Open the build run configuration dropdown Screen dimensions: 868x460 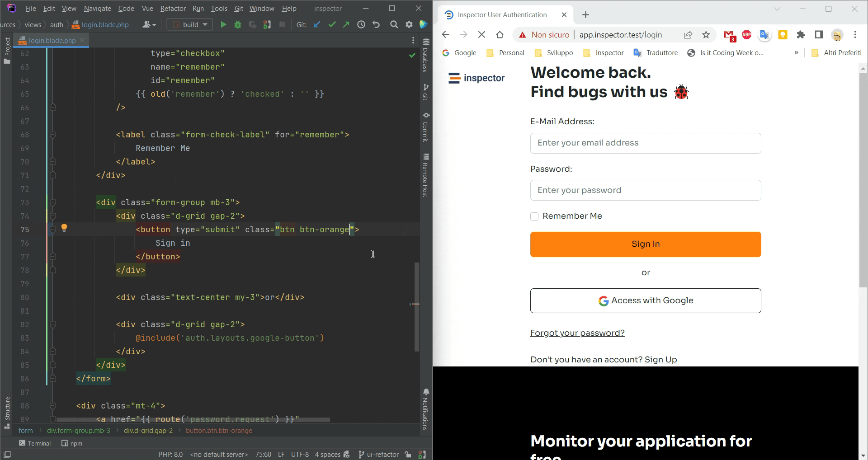pos(190,24)
